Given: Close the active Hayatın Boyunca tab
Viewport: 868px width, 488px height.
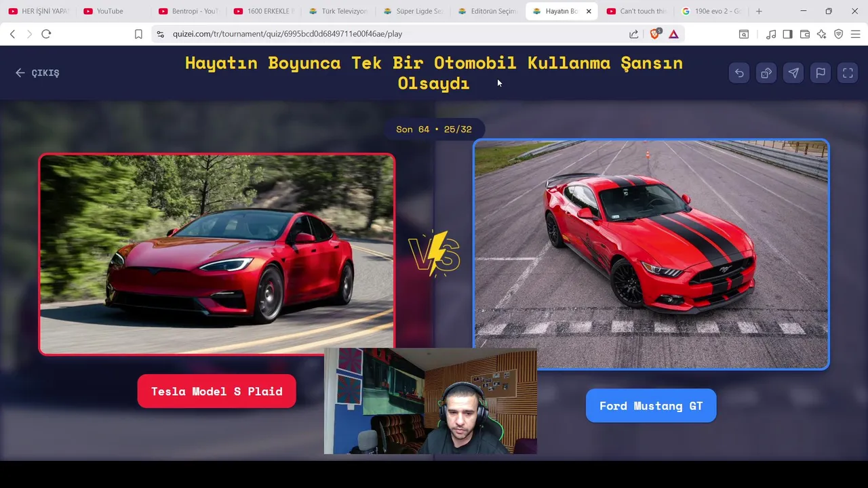Looking at the screenshot, I should pos(589,11).
